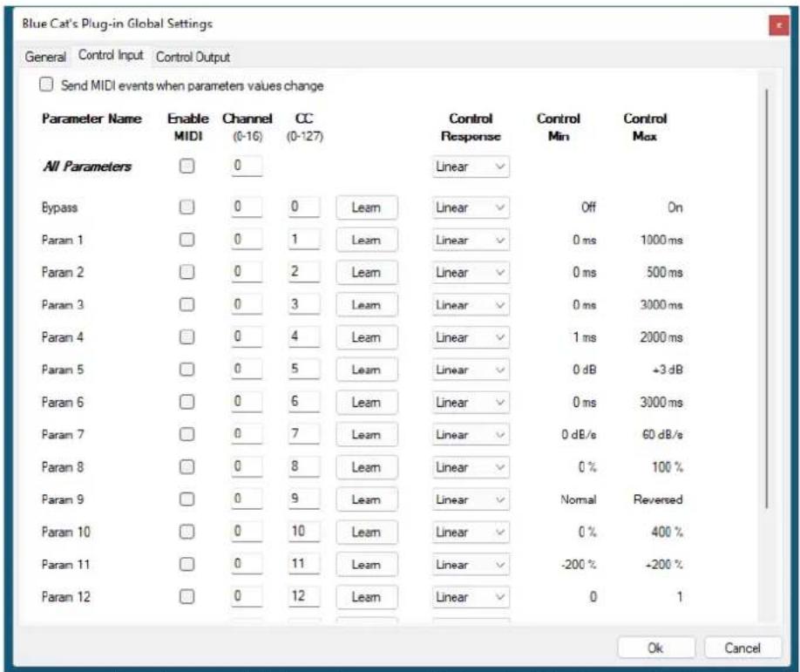Expand Param 1 Linear response dropdown
This screenshot has height=672, width=800.
tap(471, 240)
